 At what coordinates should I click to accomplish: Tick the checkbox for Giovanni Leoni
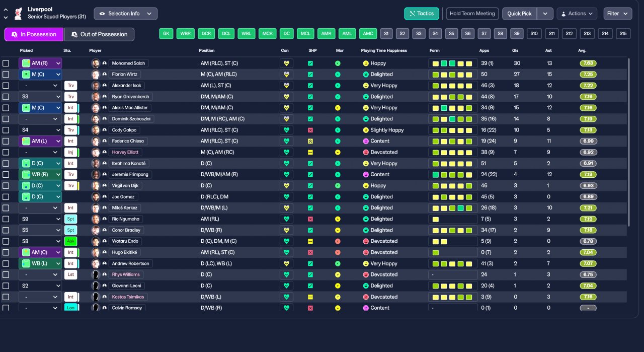(6, 286)
